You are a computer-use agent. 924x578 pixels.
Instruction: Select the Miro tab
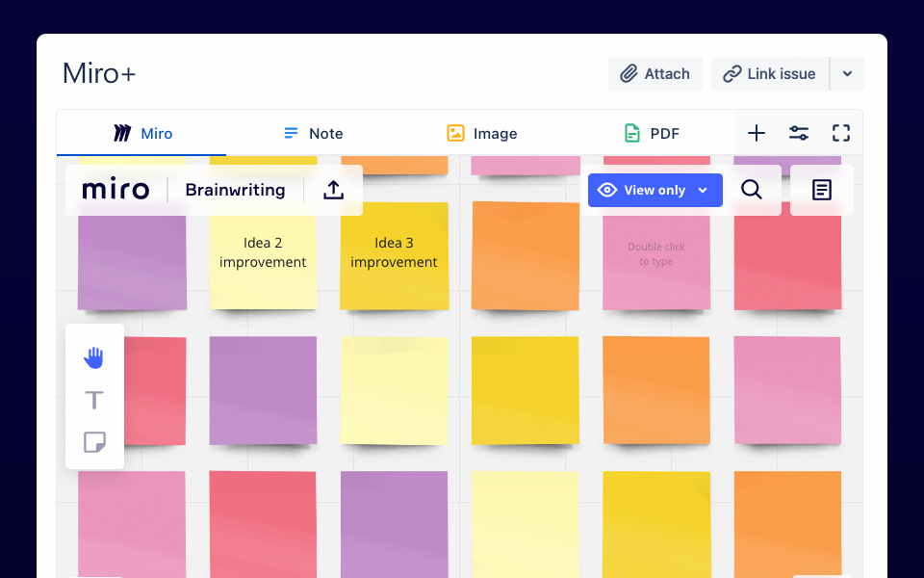141,133
